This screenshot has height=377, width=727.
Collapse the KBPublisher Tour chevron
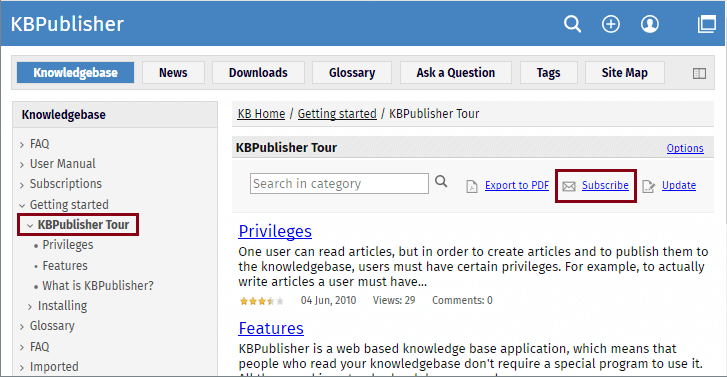30,225
